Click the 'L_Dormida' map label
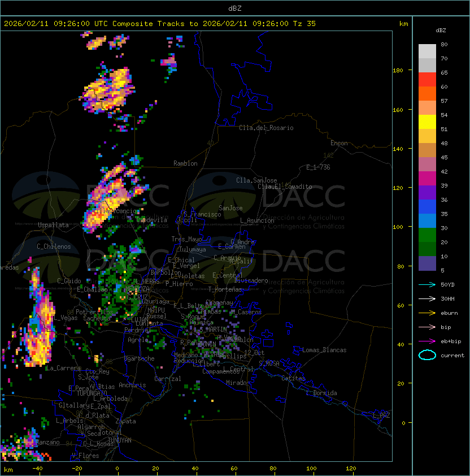 coord(321,393)
